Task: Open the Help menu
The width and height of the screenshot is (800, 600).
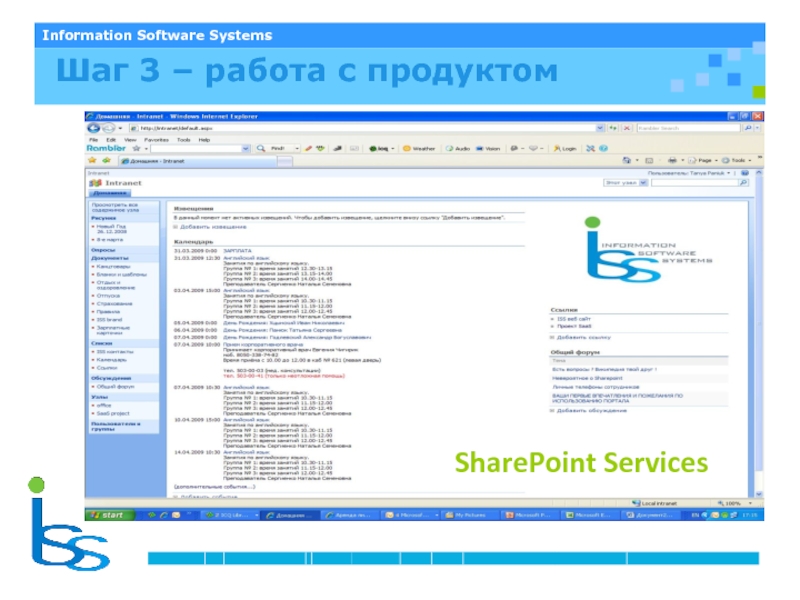Action: 204,139
